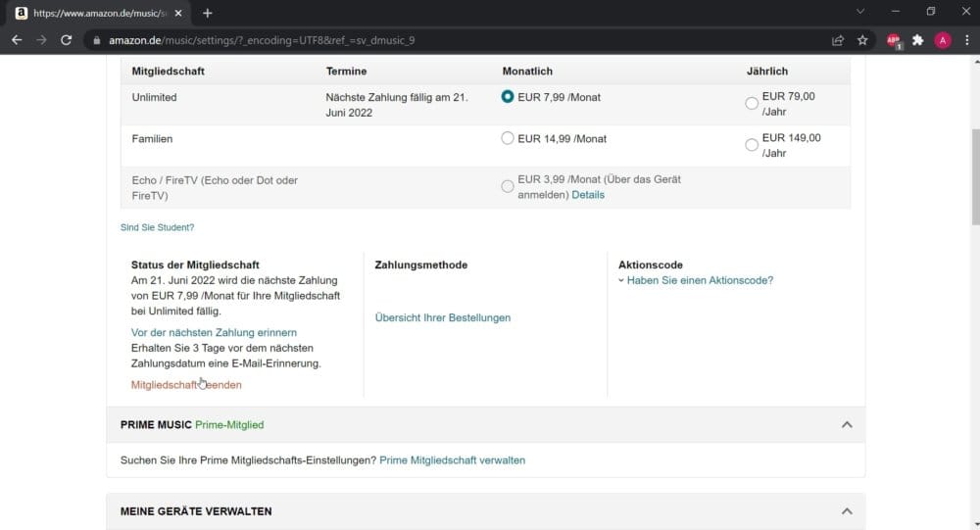Open 'Übersicht Ihrer Bestellungen' link
This screenshot has width=980, height=530.
(x=443, y=317)
